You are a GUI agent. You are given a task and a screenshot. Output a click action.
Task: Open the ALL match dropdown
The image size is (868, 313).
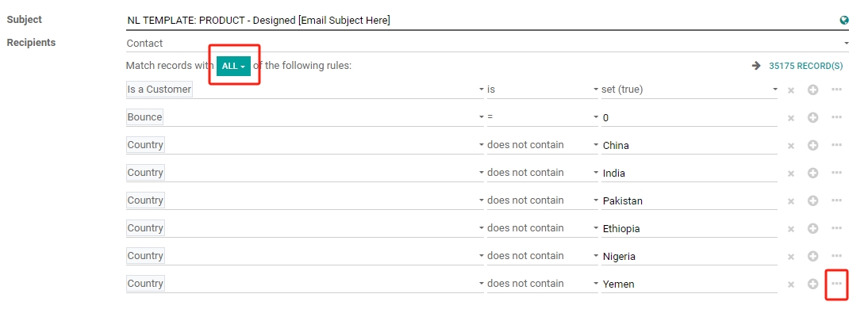tap(233, 66)
